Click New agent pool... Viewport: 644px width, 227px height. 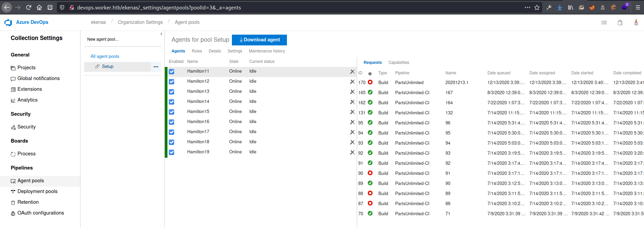pyautogui.click(x=103, y=39)
